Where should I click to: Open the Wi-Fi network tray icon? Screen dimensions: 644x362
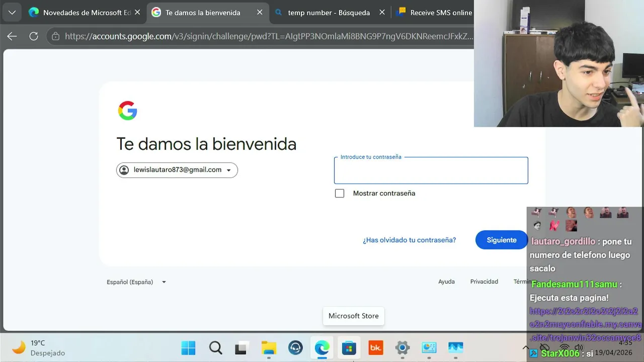pos(565,347)
